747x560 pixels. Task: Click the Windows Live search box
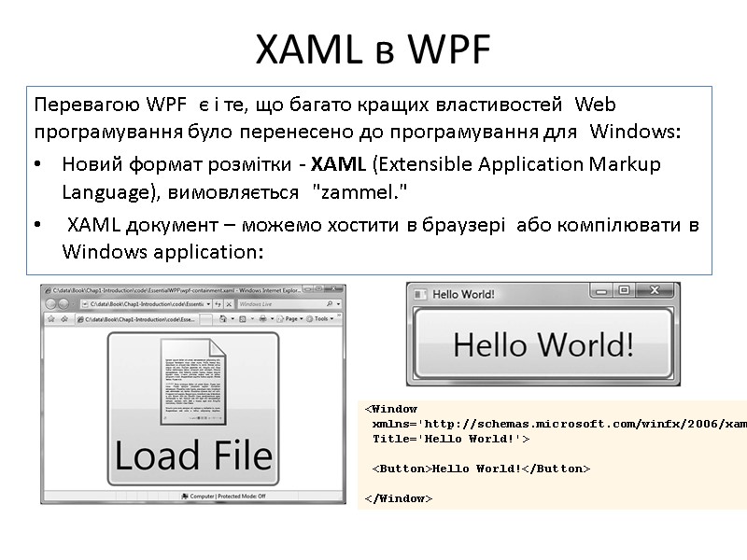pos(289,304)
